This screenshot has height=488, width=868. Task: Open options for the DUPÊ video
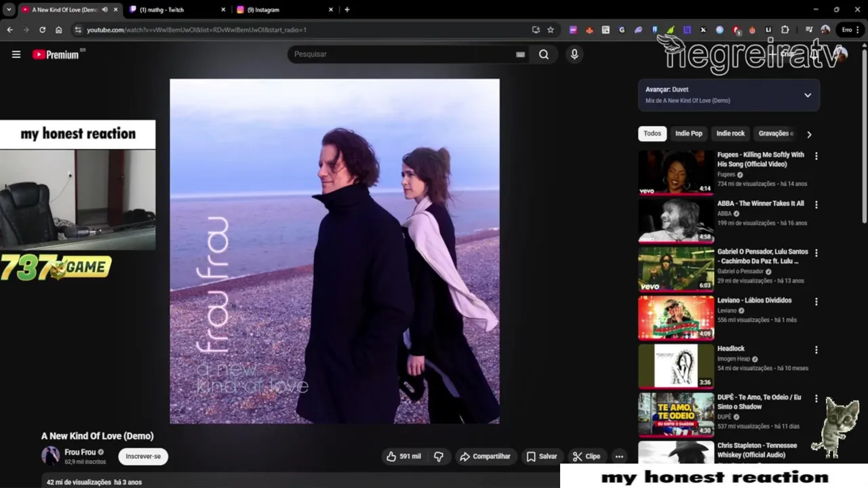[x=816, y=398]
